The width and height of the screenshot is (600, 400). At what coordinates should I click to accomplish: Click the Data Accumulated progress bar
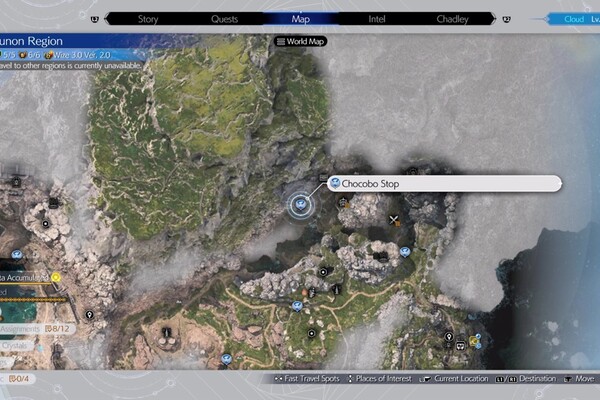[x=26, y=284]
